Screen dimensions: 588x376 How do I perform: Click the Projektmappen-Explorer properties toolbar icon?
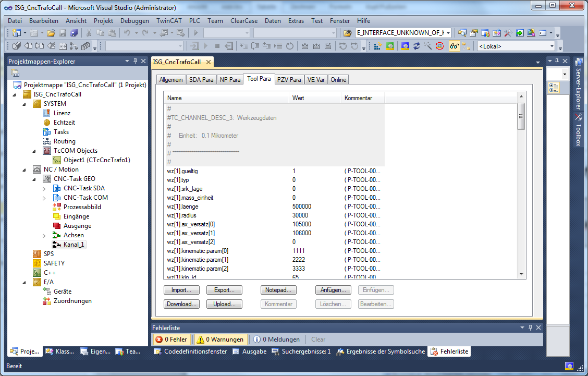15,73
